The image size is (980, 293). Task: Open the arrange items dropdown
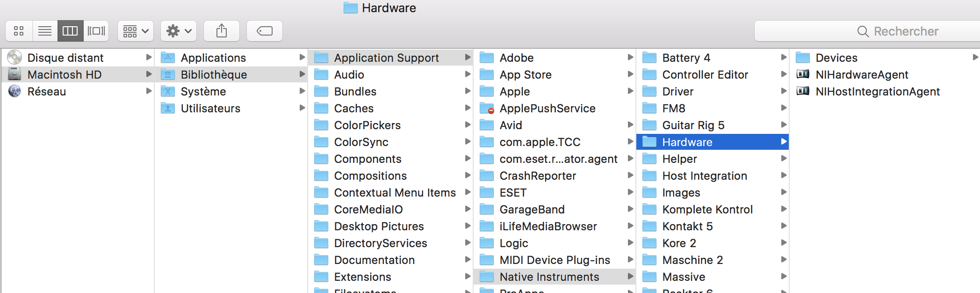coord(136,31)
